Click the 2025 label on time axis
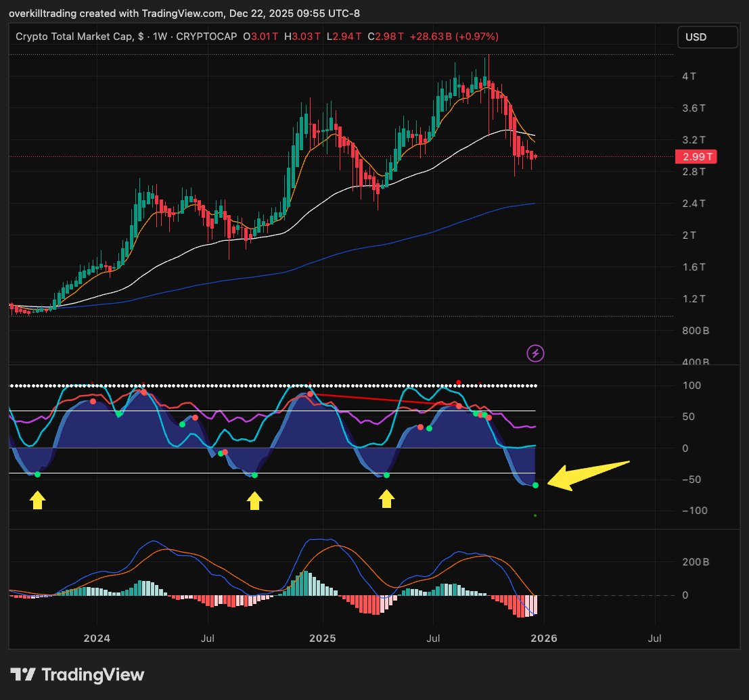The image size is (749, 700). (x=323, y=638)
